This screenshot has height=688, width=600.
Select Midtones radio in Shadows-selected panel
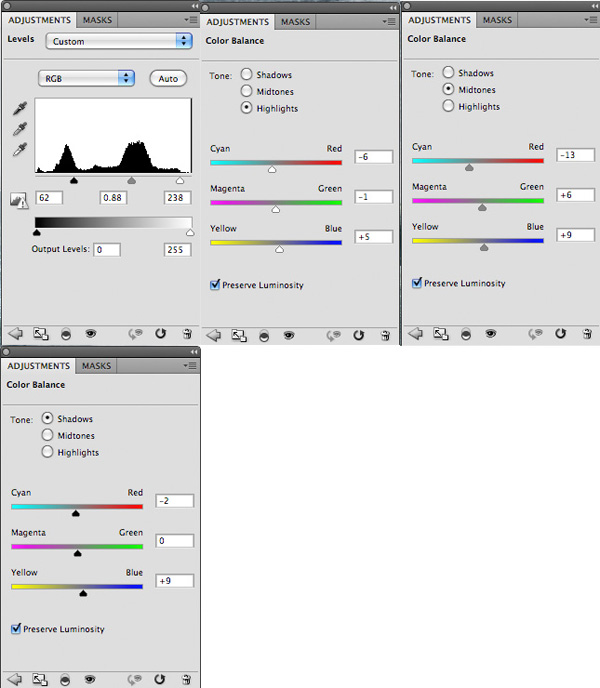point(47,435)
